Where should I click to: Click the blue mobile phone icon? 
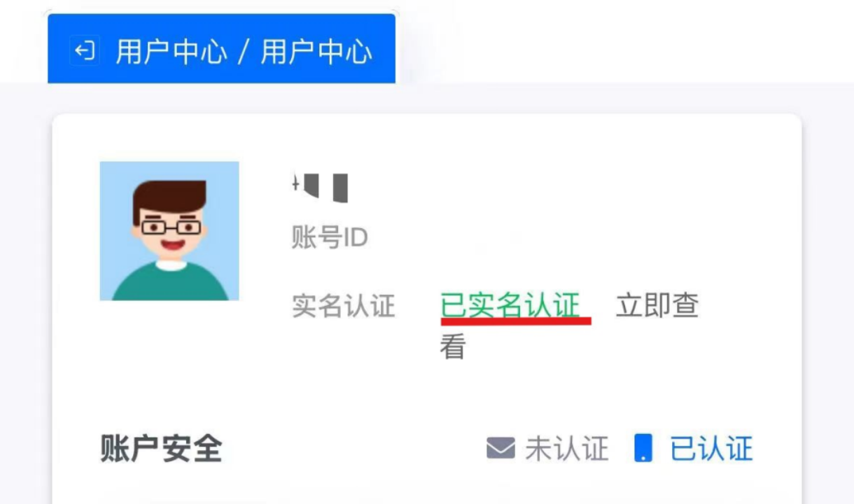point(643,448)
